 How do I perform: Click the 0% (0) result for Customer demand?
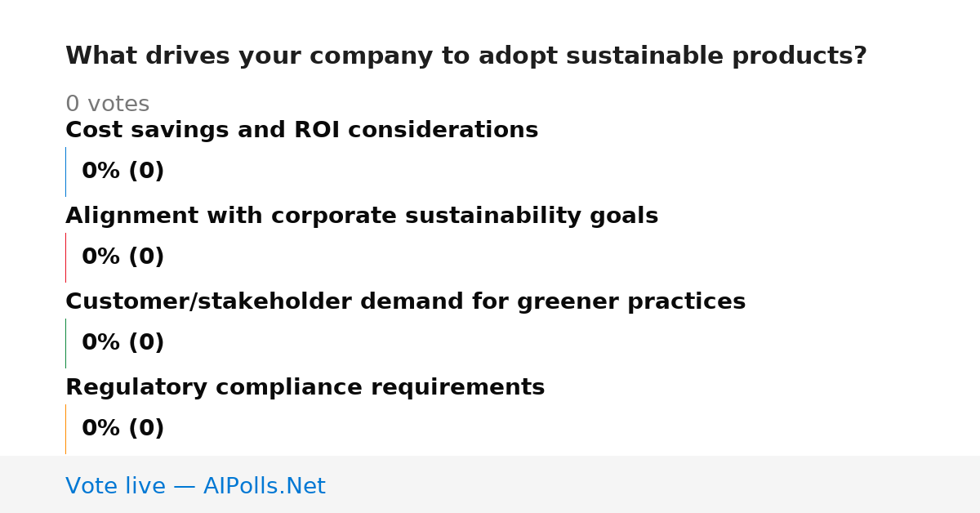tap(122, 343)
